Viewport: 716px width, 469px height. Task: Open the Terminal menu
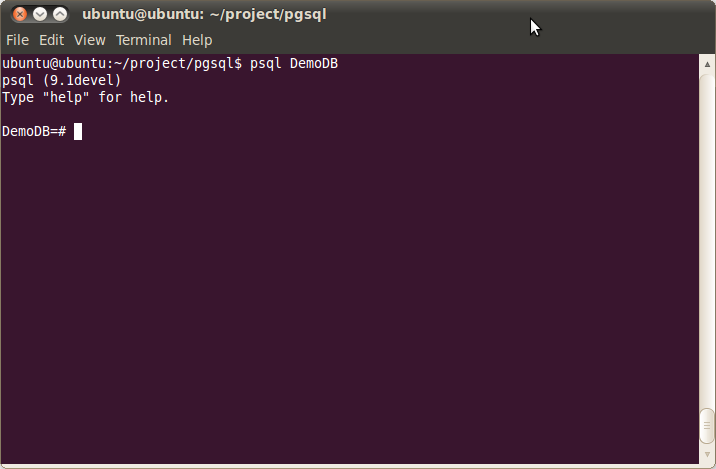[x=143, y=40]
